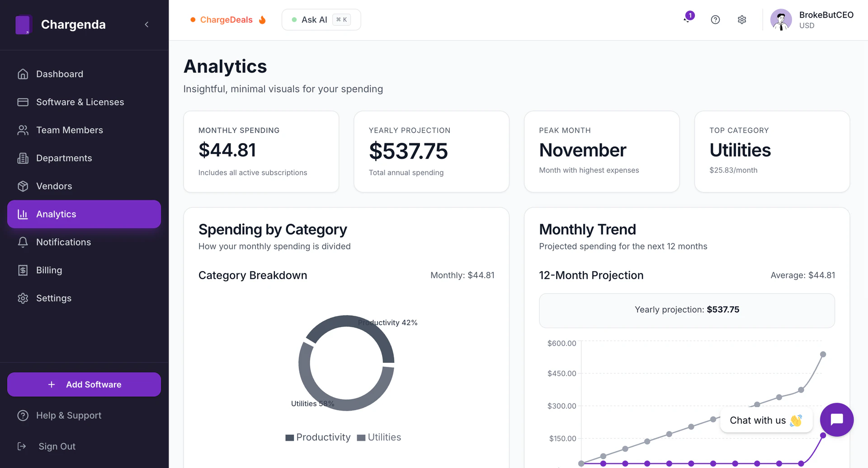This screenshot has width=868, height=468.
Task: Collapse the sidebar with the chevron
Action: [146, 25]
